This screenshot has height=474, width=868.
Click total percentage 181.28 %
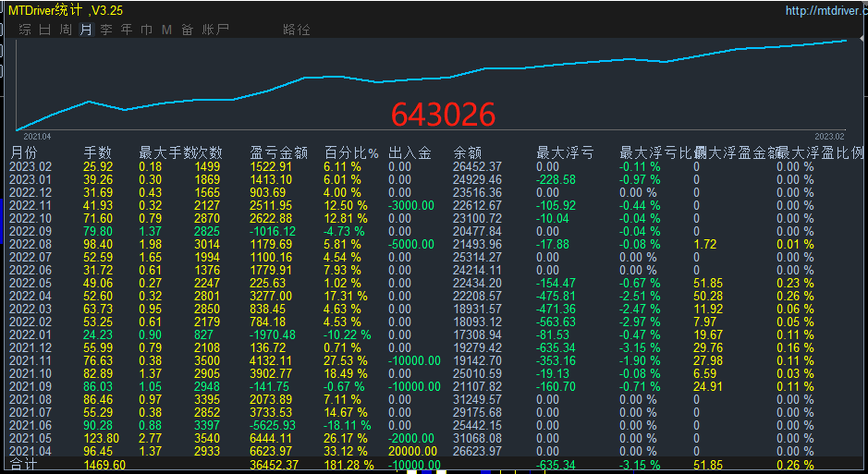[x=348, y=465]
